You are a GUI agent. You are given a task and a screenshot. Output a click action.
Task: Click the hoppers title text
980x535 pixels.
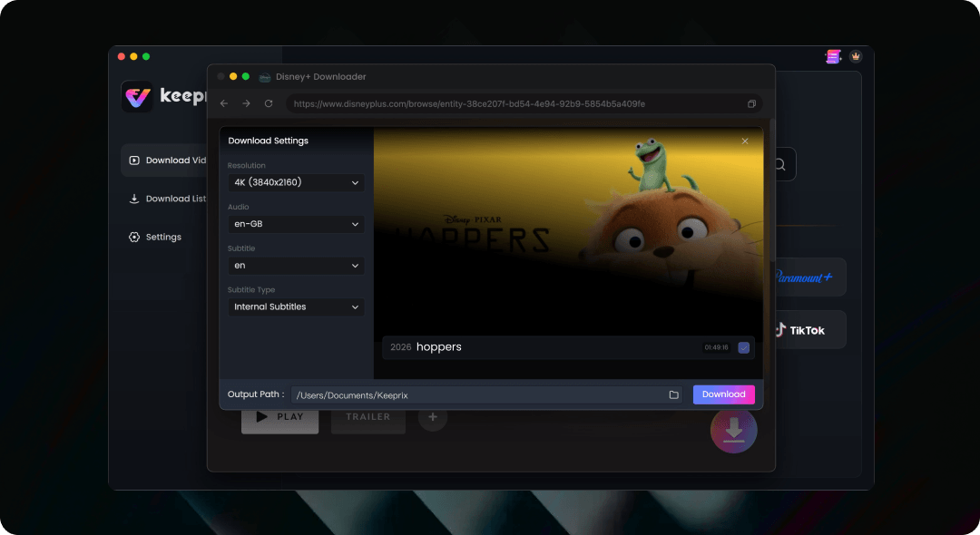(439, 347)
